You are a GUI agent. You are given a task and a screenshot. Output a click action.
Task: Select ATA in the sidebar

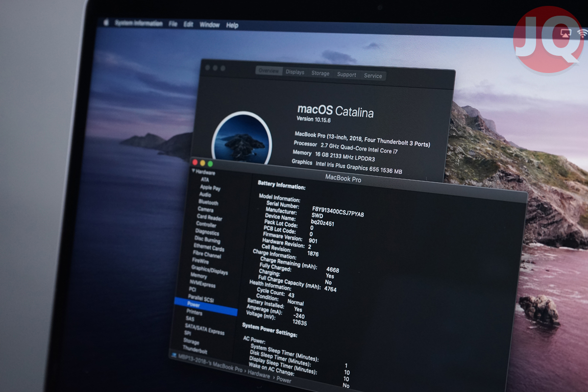click(x=205, y=180)
